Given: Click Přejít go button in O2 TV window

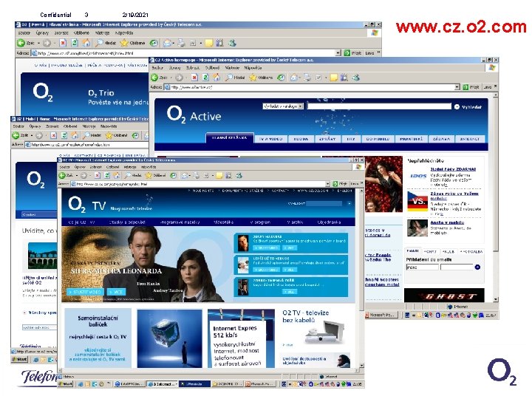Looking at the screenshot, I should click(341, 183).
